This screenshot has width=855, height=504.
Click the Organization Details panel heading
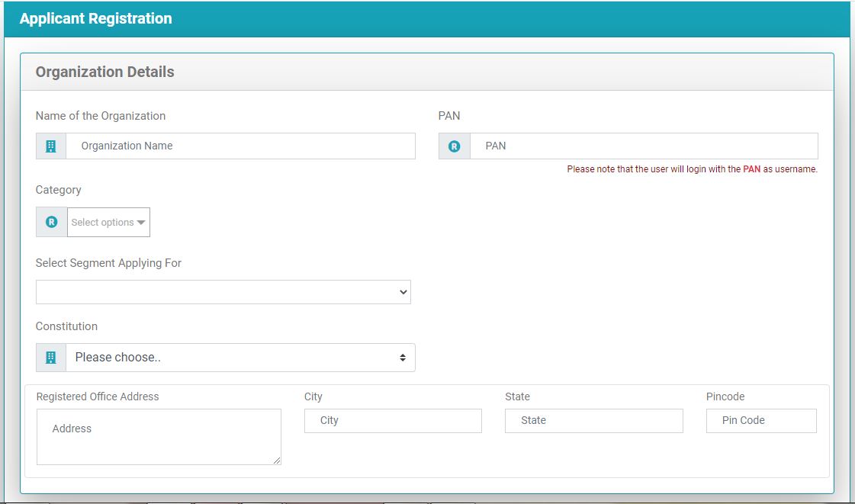click(x=105, y=72)
